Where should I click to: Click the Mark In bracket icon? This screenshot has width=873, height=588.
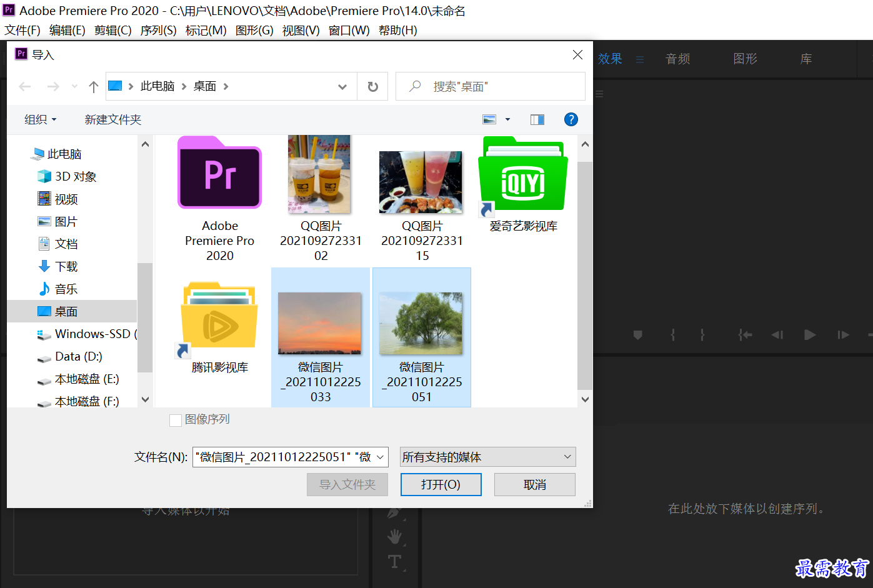pyautogui.click(x=673, y=335)
